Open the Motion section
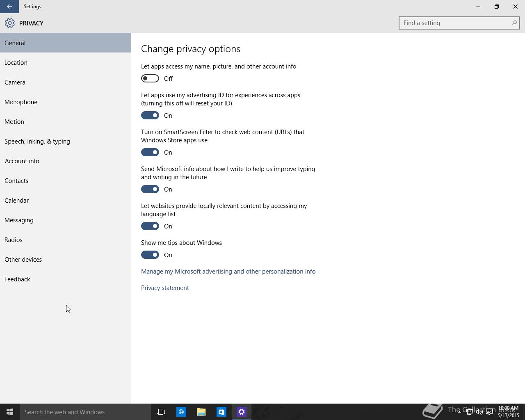The image size is (525, 420). coord(66,121)
